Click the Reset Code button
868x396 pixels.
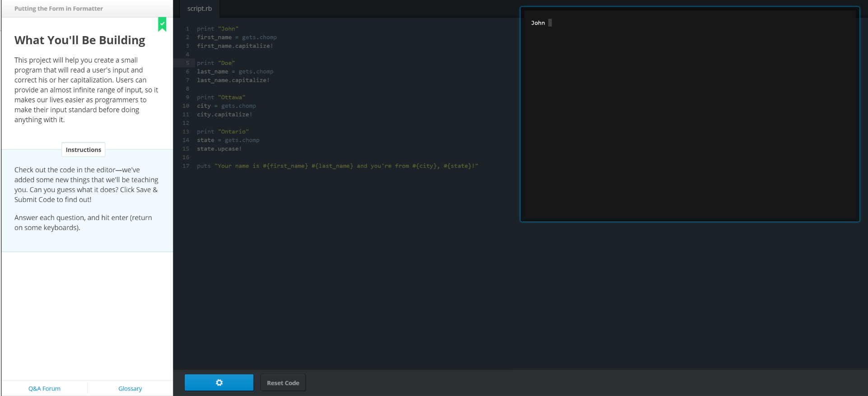point(283,383)
